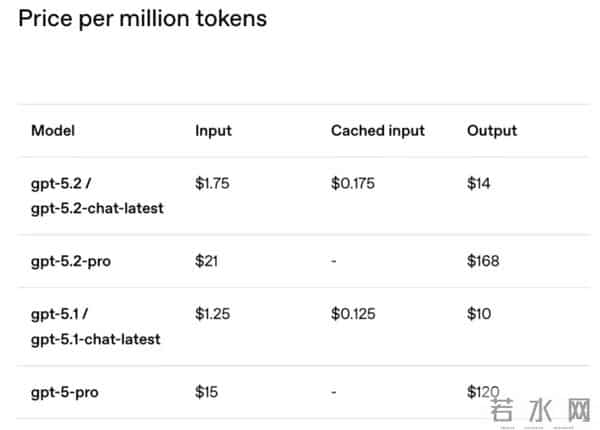The height and width of the screenshot is (430, 600).
Task: Click the $14 output price
Action: (x=479, y=184)
